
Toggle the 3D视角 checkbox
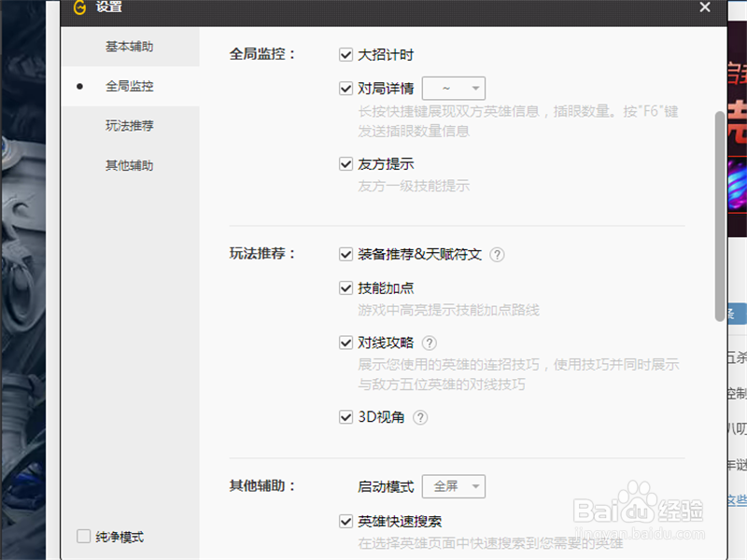tap(345, 417)
